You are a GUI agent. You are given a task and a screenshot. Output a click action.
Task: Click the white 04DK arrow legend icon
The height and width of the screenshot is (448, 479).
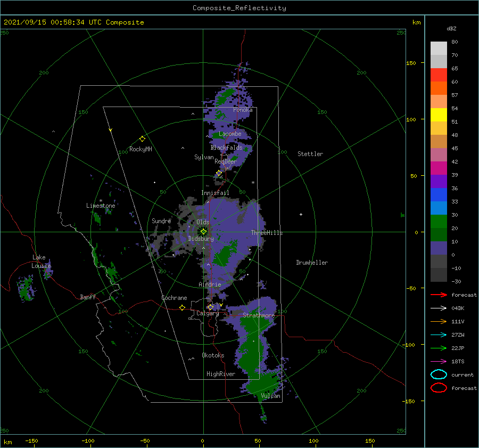click(439, 308)
